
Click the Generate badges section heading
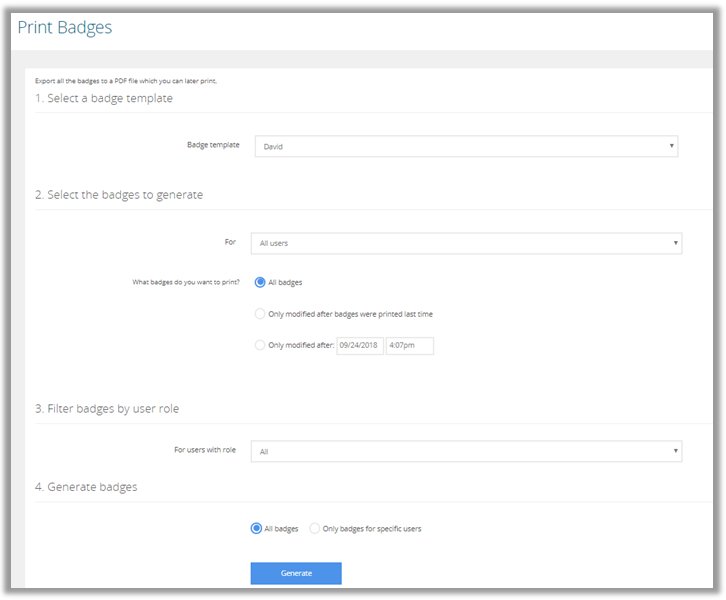tap(86, 487)
